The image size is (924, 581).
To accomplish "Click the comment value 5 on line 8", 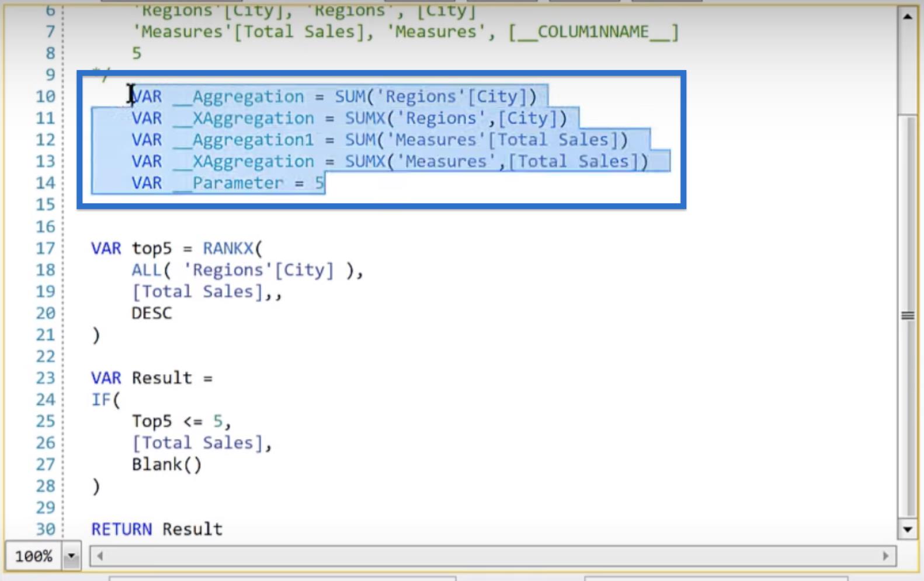I will click(x=137, y=53).
